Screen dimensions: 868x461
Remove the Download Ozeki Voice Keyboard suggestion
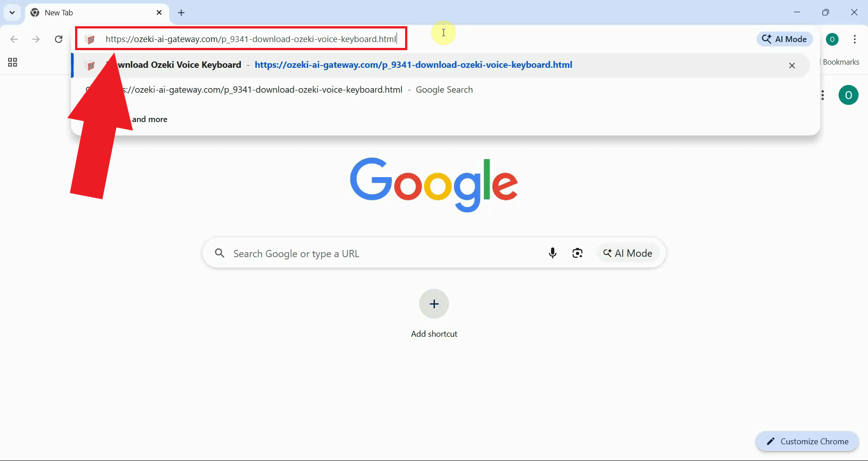pyautogui.click(x=792, y=66)
